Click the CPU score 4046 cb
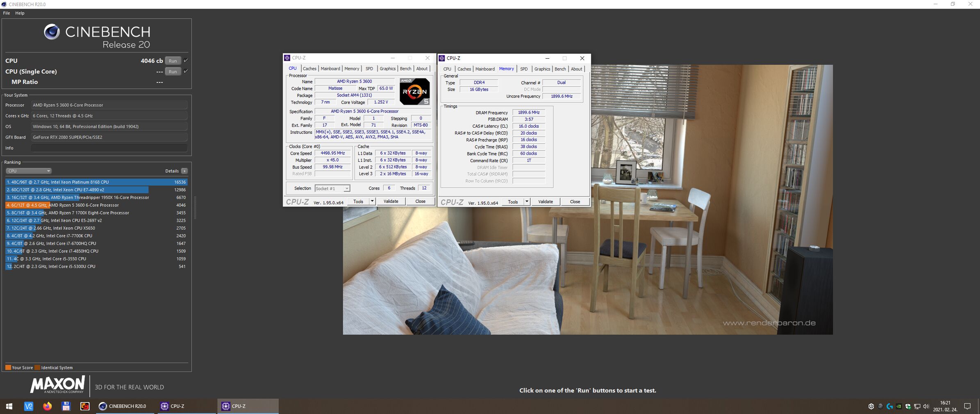 [152, 61]
